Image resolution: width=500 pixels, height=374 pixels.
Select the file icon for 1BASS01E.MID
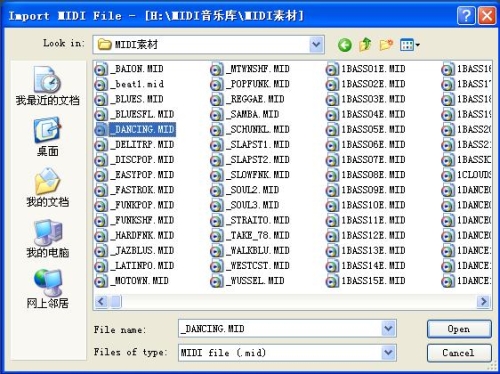332,69
